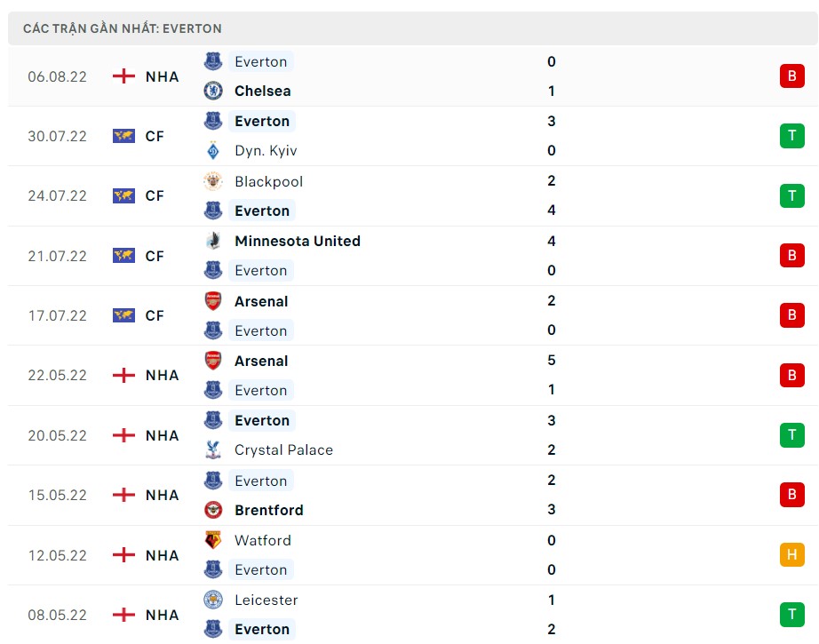Click the orange H badge for Watford match
Image resolution: width=819 pixels, height=644 pixels.
(791, 555)
